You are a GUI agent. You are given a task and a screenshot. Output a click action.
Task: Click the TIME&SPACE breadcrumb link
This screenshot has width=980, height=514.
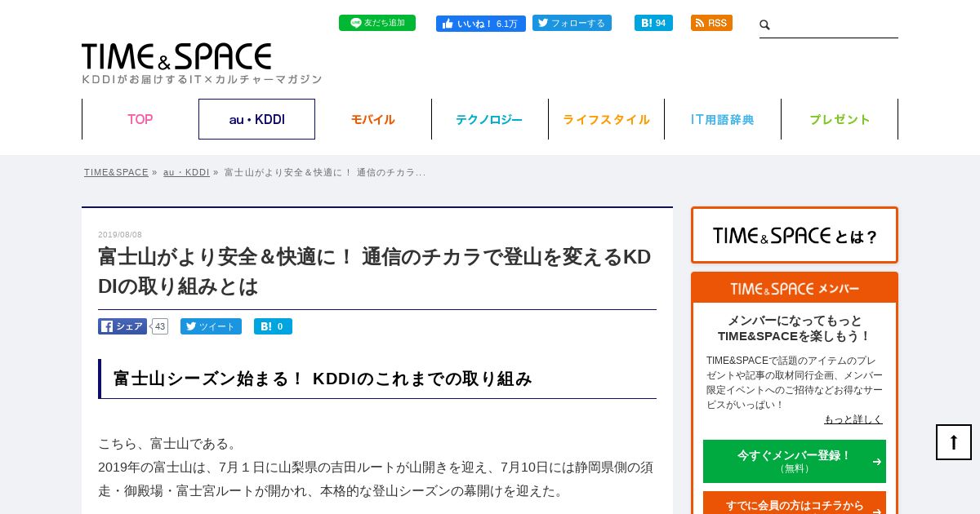click(x=116, y=172)
